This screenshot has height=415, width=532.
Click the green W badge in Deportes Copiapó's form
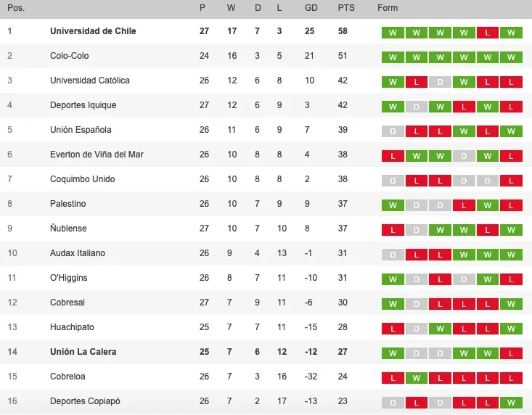coord(512,403)
